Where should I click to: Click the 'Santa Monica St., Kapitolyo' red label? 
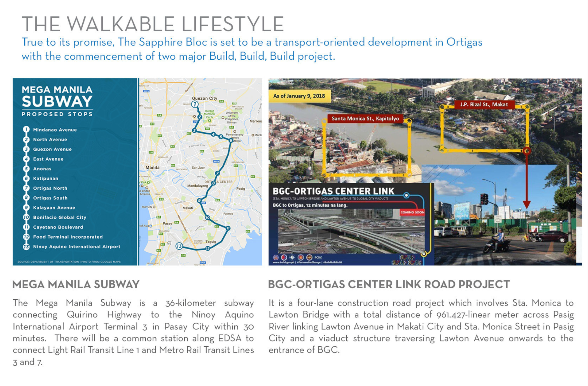point(365,118)
